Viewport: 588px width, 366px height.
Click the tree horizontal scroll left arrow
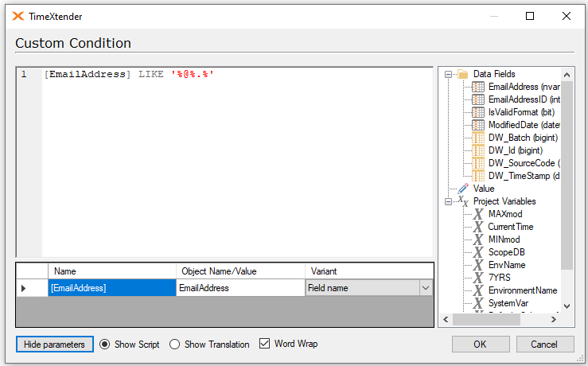coord(446,320)
